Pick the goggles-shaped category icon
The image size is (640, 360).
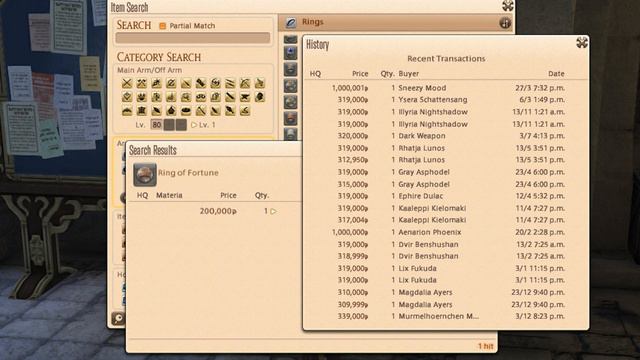(x=200, y=97)
